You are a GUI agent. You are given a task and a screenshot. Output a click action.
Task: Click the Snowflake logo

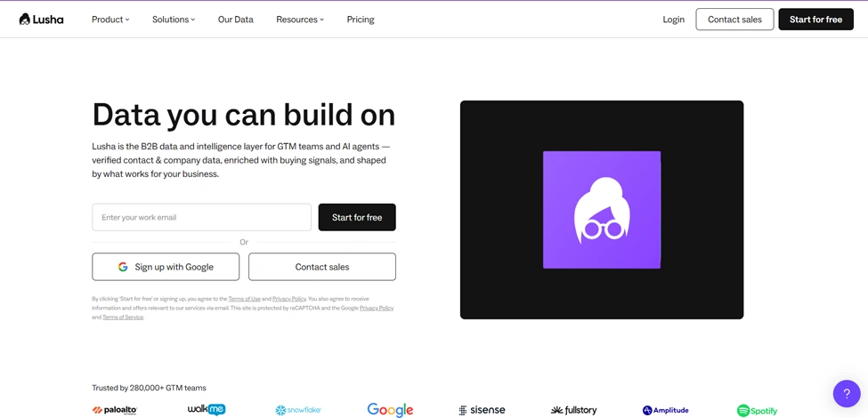coord(298,410)
